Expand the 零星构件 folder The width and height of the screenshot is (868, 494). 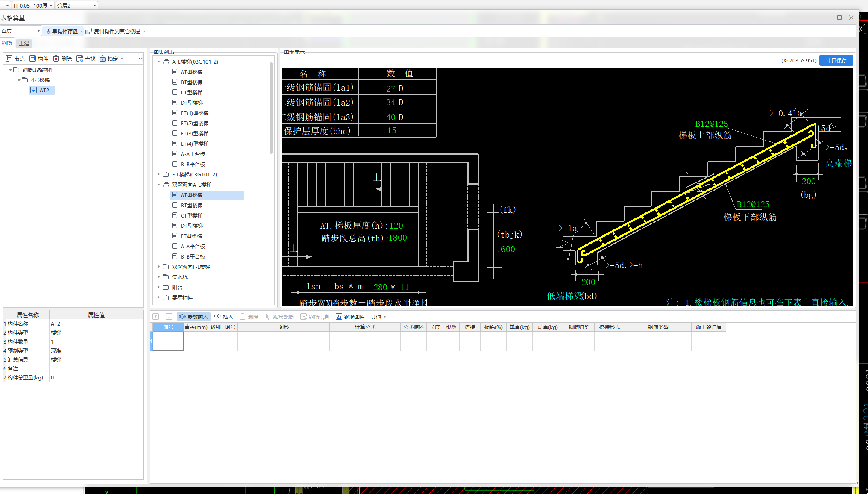159,297
